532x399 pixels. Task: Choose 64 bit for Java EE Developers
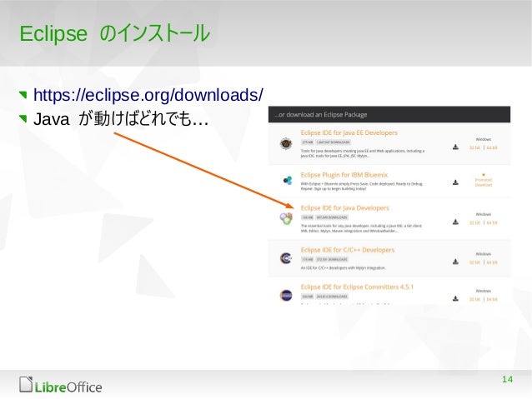point(492,147)
